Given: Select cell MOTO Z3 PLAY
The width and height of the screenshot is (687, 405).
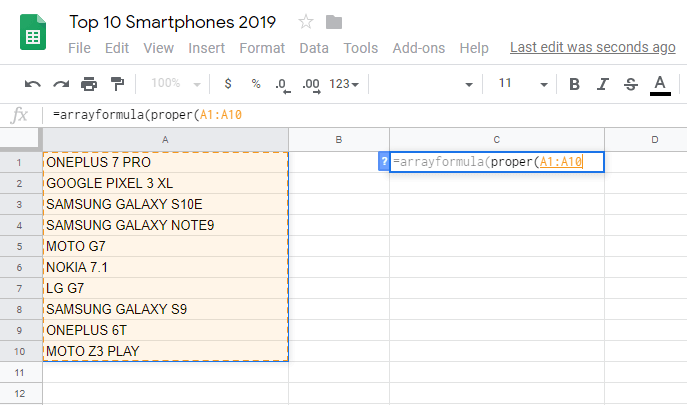Looking at the screenshot, I should (165, 351).
